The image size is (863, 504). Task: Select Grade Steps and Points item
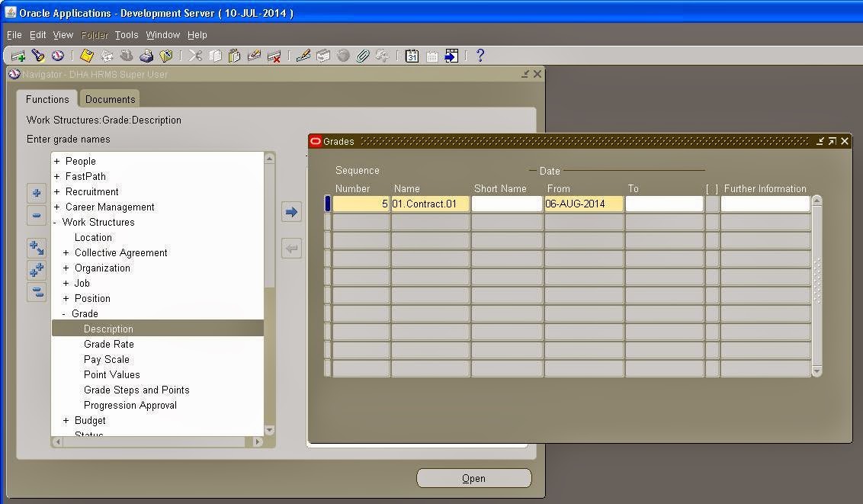coord(136,390)
